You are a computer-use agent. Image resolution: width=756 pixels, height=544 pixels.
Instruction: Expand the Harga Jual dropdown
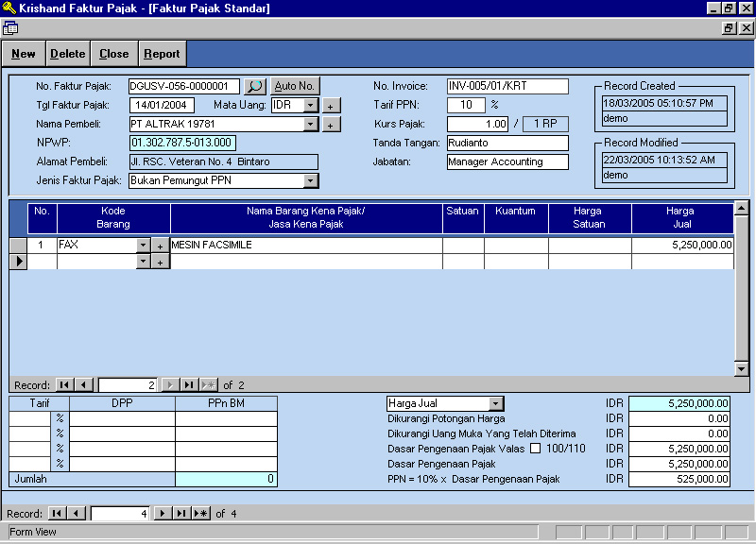pos(495,403)
